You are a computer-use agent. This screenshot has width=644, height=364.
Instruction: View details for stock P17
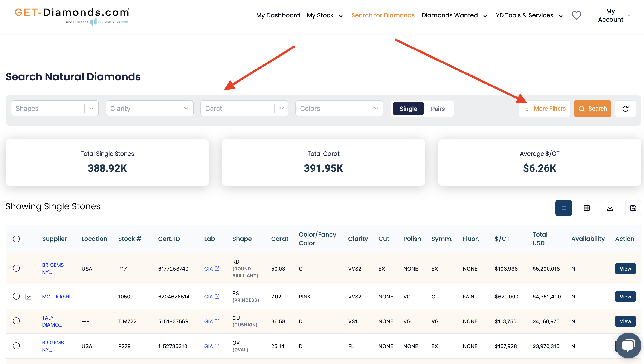click(625, 269)
